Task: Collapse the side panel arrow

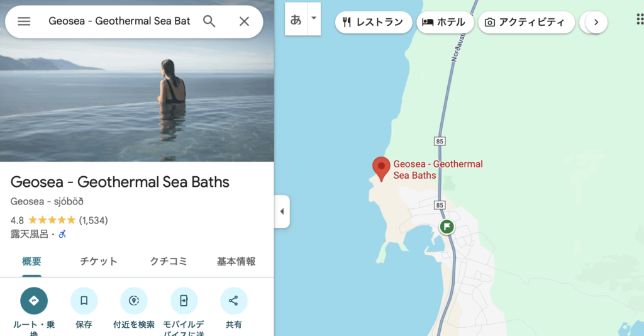Action: tap(282, 211)
